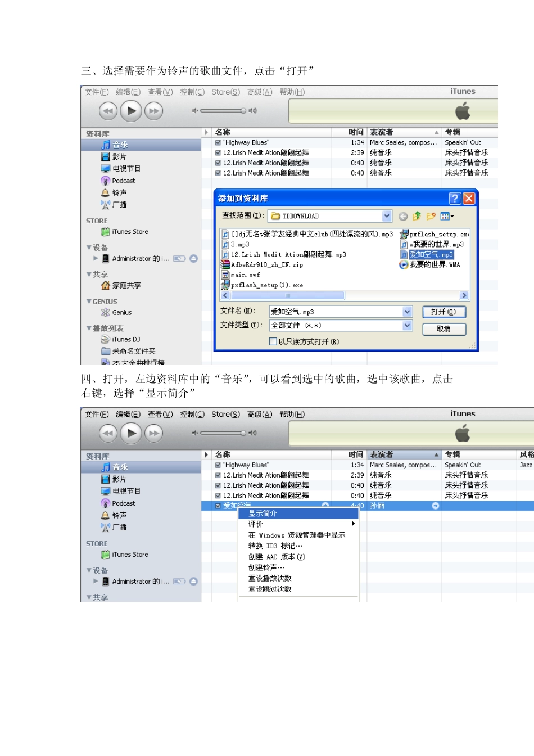Toggle checkbox of highlighted 爱如空气 track
Image resolution: width=534 pixels, height=756 pixels.
[218, 506]
